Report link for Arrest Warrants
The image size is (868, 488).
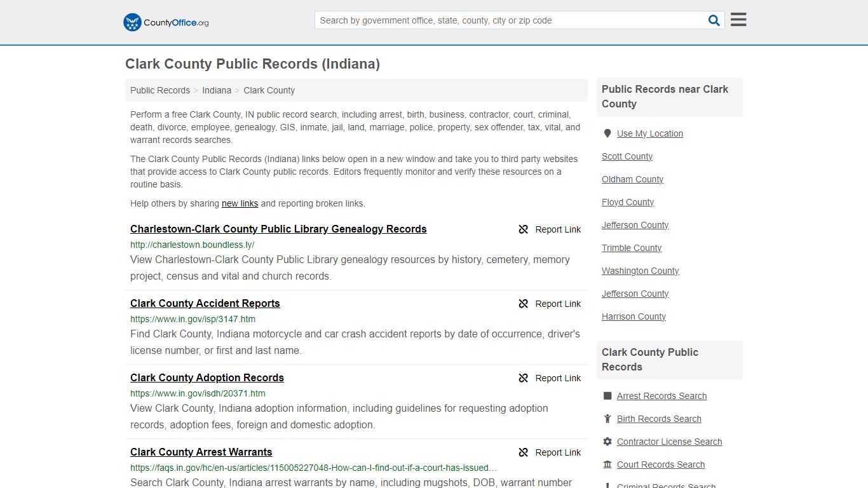click(x=558, y=452)
